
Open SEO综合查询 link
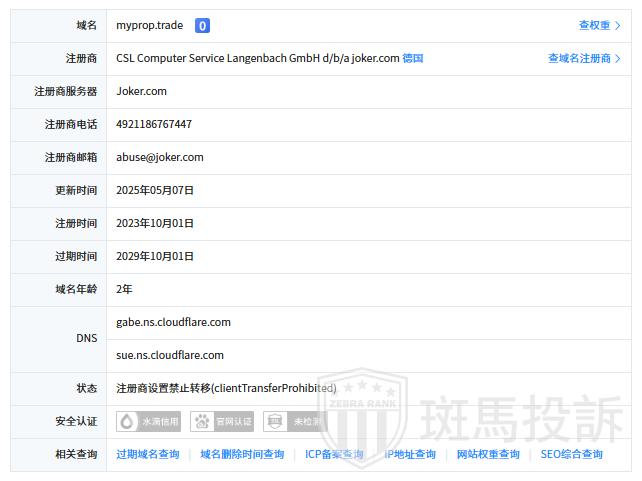pyautogui.click(x=572, y=454)
